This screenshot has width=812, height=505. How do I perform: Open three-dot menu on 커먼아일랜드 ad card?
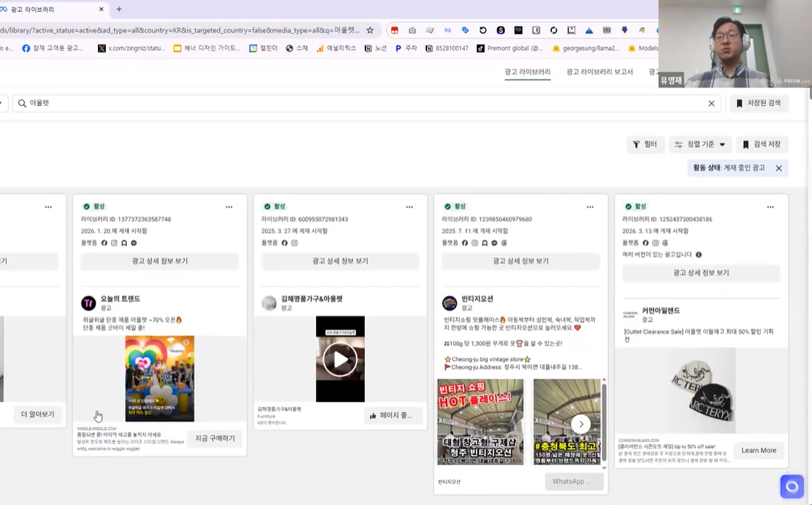pyautogui.click(x=770, y=207)
